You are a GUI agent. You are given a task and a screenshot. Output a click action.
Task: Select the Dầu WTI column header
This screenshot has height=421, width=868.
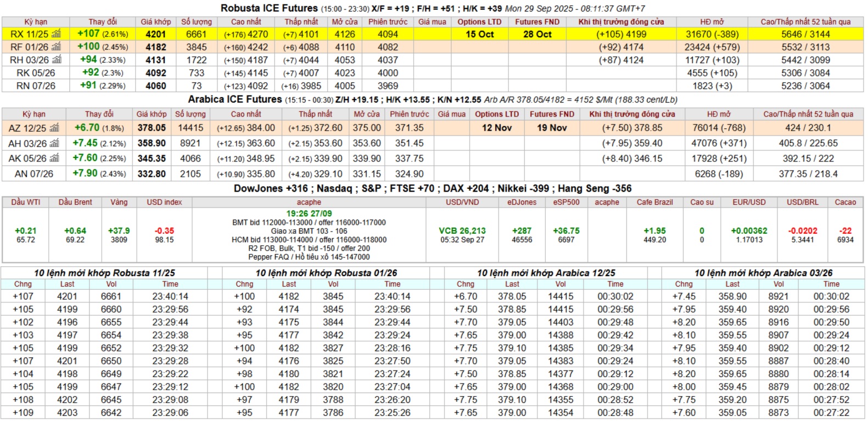click(26, 202)
